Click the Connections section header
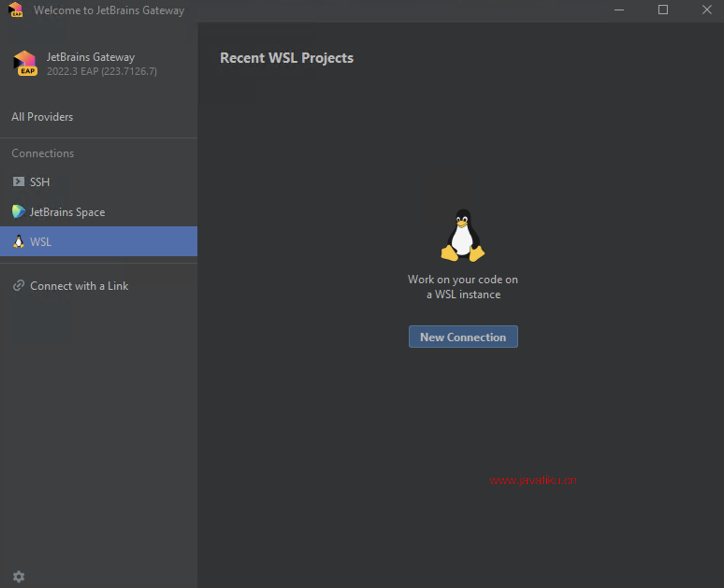The image size is (724, 588). click(x=43, y=153)
